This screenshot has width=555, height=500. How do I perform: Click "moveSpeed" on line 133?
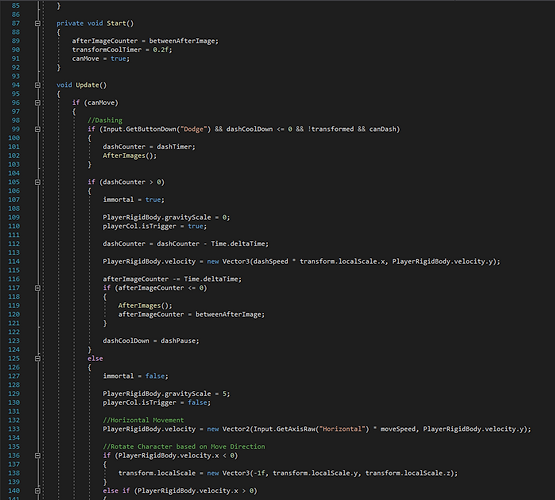[398, 429]
